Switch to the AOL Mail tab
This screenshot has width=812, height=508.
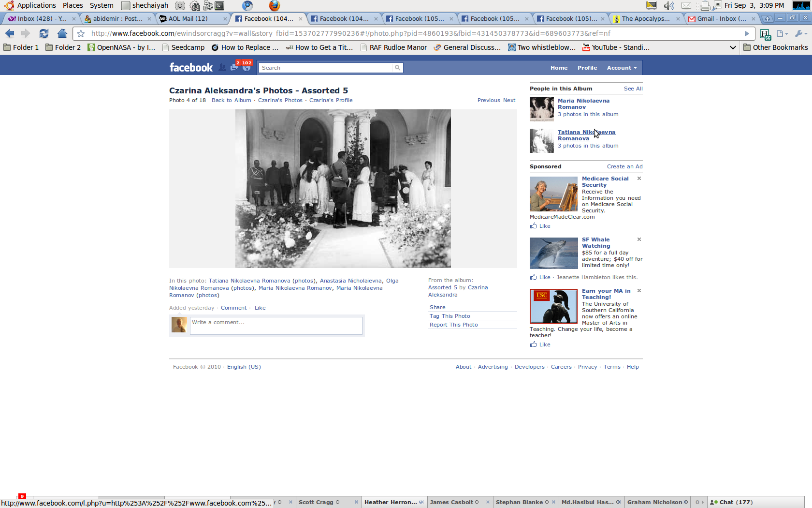[188, 18]
